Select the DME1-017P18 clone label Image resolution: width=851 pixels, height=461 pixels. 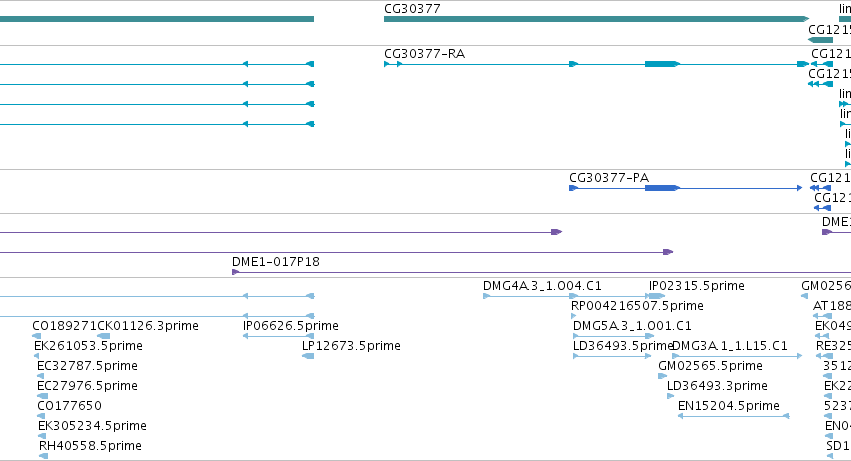click(276, 262)
